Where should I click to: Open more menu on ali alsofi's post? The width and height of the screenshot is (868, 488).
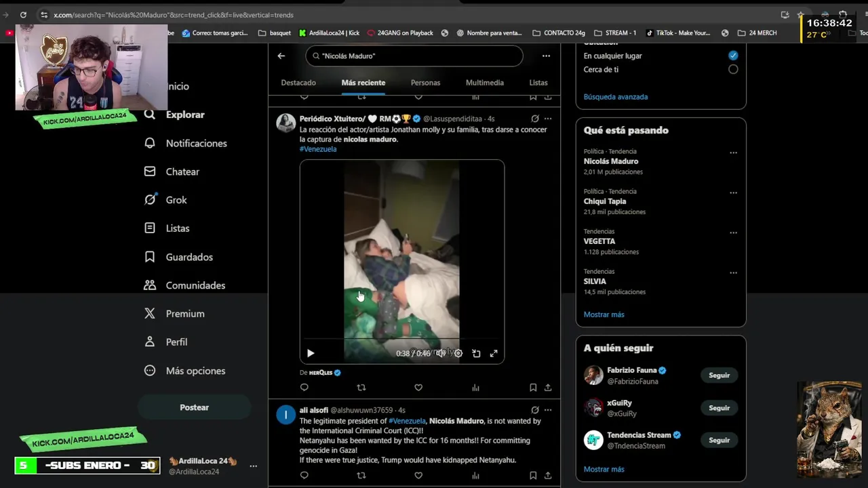click(548, 410)
